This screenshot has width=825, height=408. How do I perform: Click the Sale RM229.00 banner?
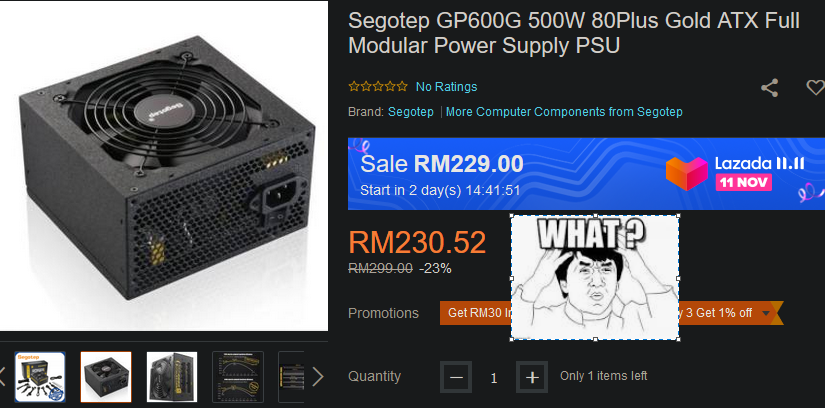[500, 173]
